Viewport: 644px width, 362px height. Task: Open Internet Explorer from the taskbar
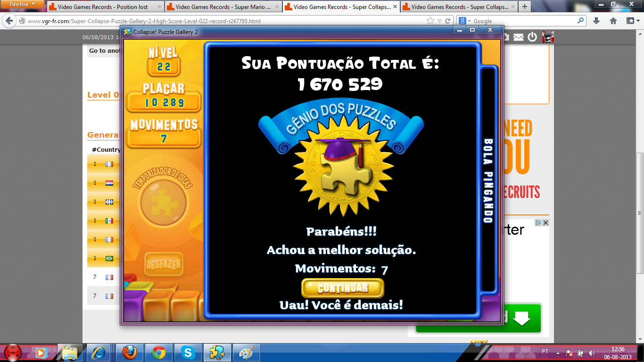point(99,353)
